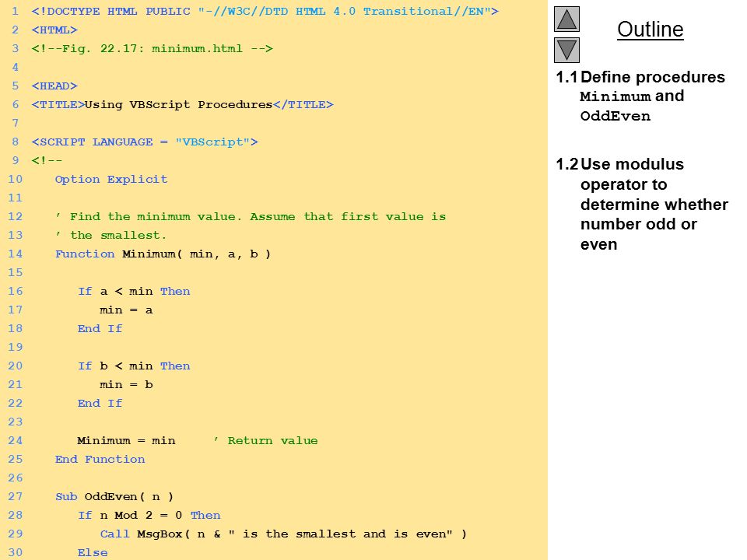Screen dimensions: 747x560
Task: Click 'End If' on line 22
Action: point(100,404)
